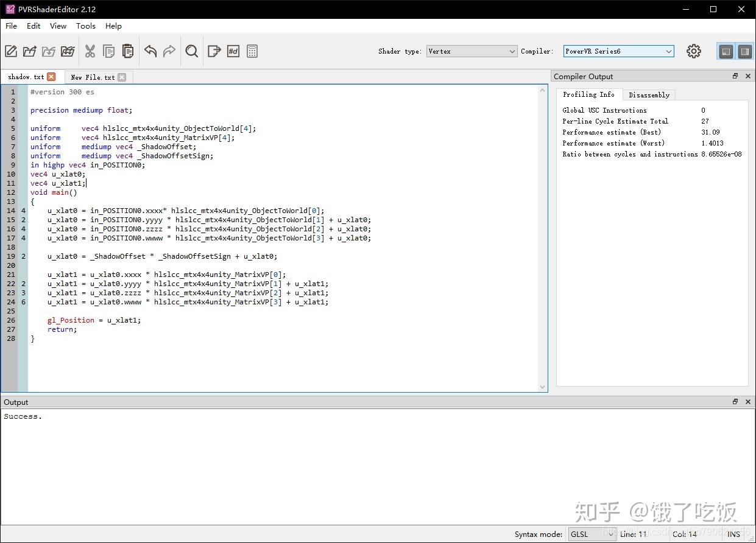Click the Paste icon
This screenshot has height=543, width=756.
128,51
